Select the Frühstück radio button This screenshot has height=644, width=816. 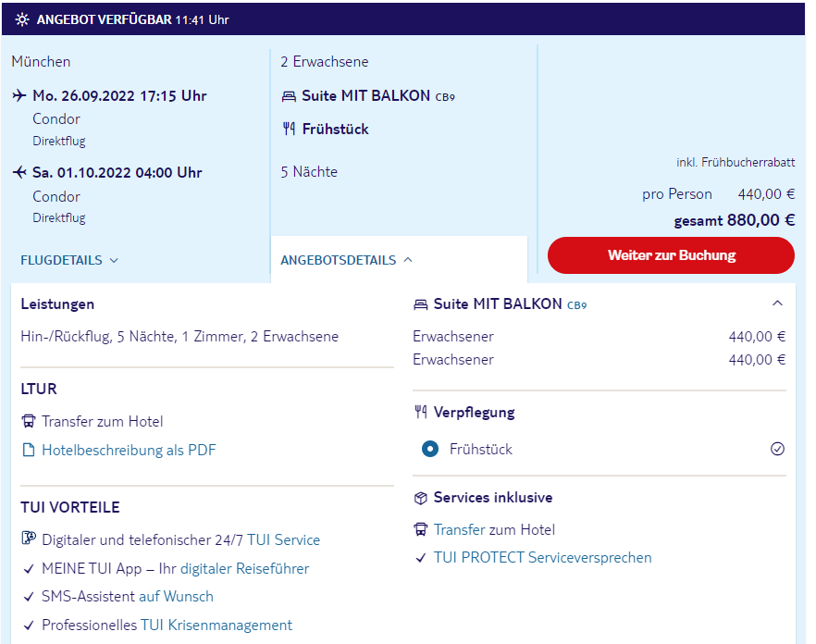click(x=429, y=450)
